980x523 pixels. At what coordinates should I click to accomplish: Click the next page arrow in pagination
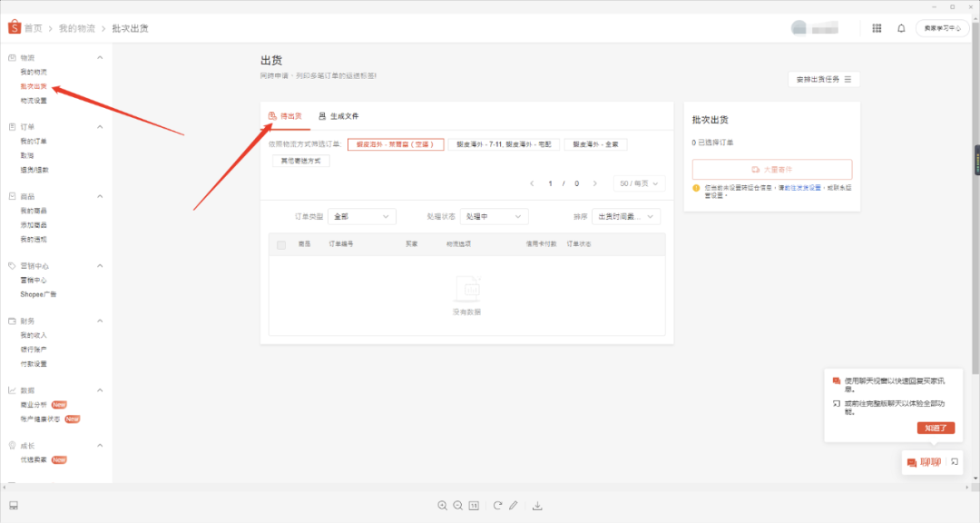click(595, 183)
